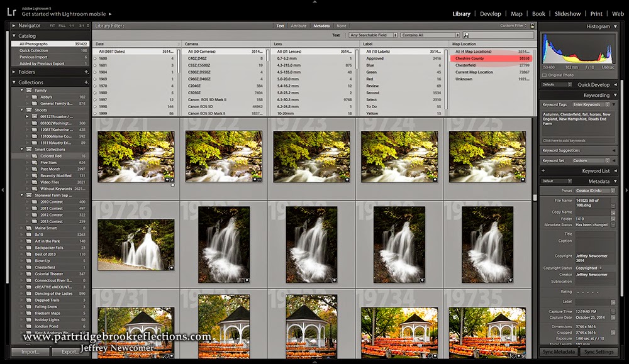Create a keyword with the Keyword List plus icon
The image size is (629, 364).
click(543, 170)
